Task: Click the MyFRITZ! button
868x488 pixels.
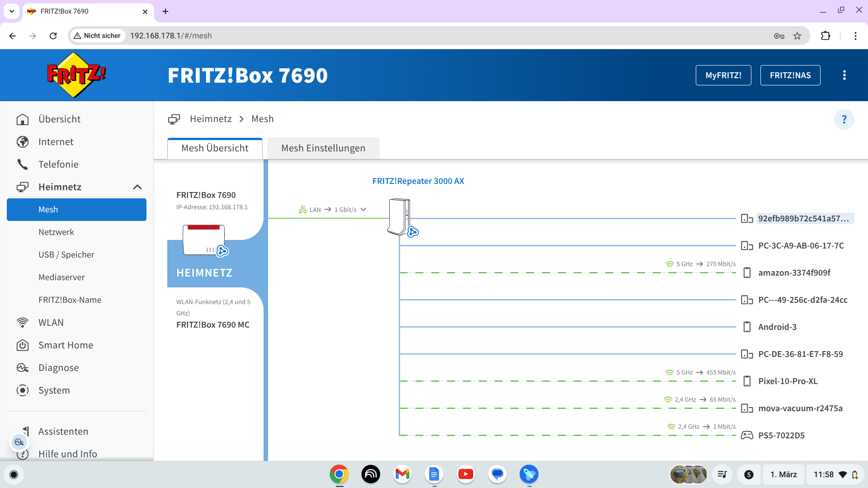Action: (x=723, y=75)
